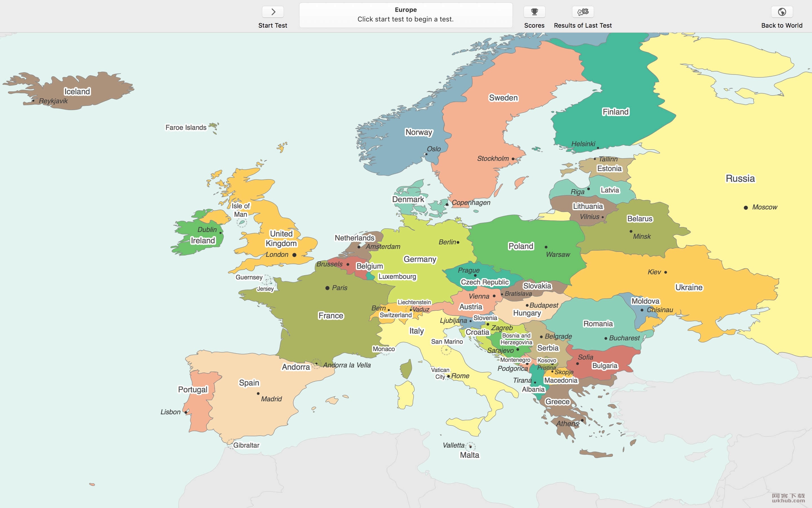Click the Belarus country label
812x508 pixels.
tap(640, 219)
